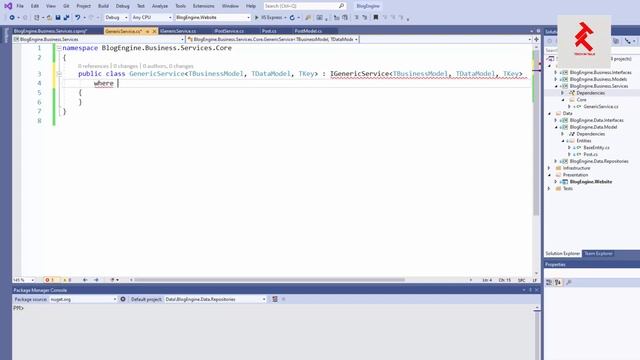The image size is (640, 360).
Task: Click the Visual Studio logo icon
Action: pyautogui.click(x=8, y=6)
